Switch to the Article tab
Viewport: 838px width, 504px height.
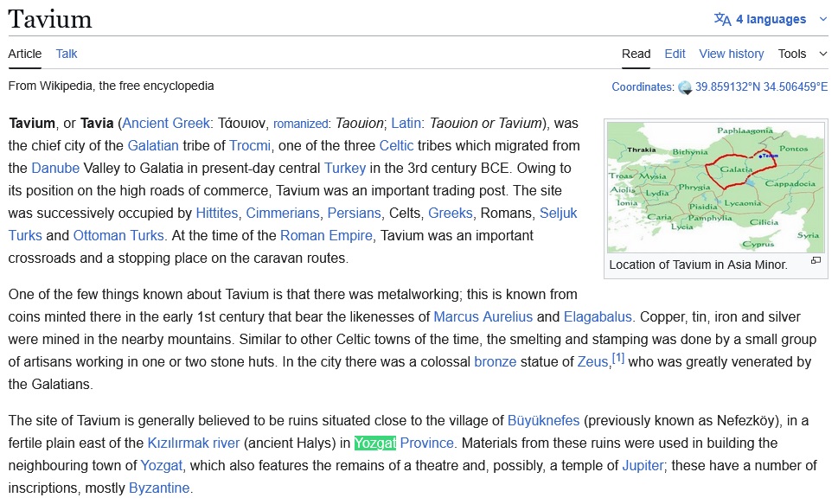[24, 54]
